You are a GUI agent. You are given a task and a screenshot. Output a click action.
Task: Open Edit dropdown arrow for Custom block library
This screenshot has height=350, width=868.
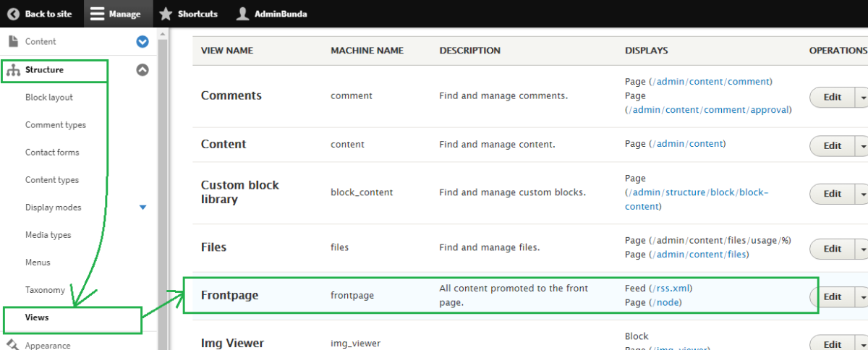coord(862,193)
